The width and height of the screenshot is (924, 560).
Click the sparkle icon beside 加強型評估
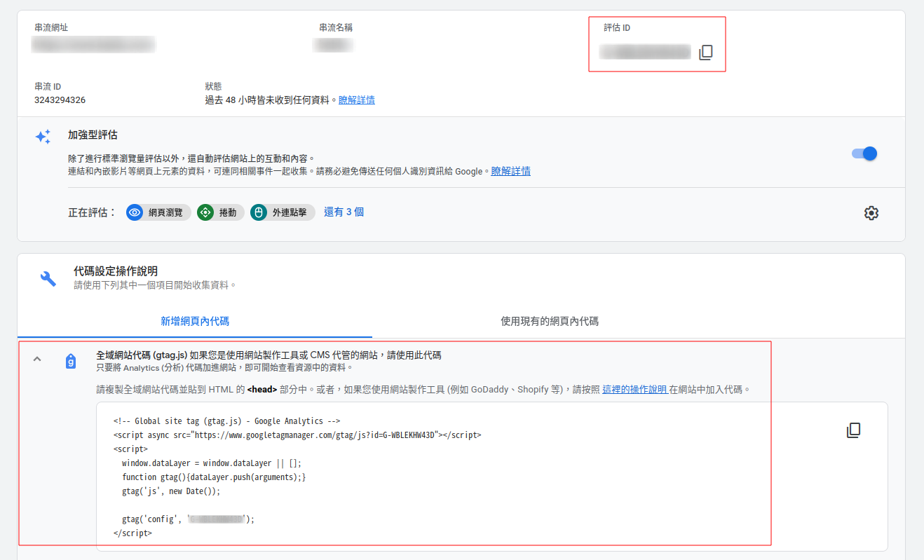pyautogui.click(x=43, y=137)
